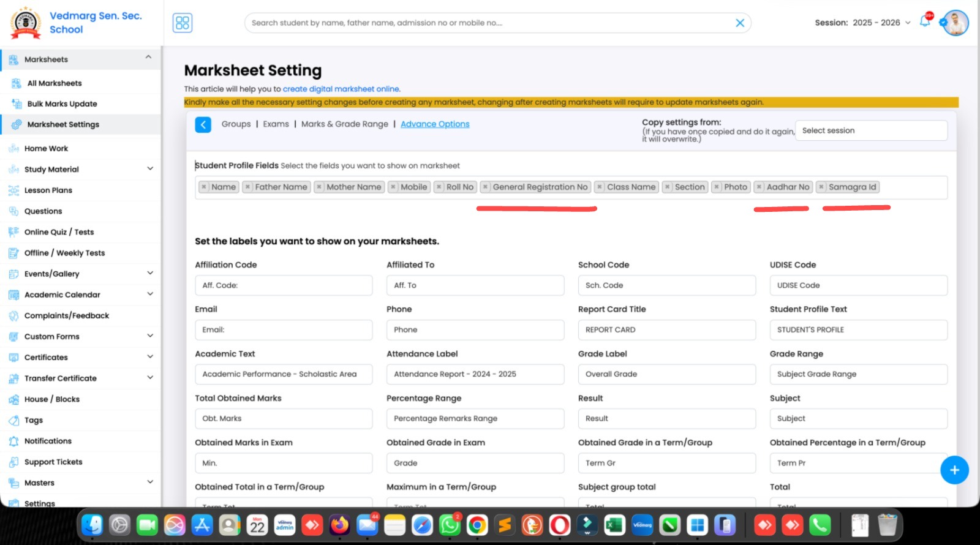Open the Advance Options tab
The image size is (980, 545).
pyautogui.click(x=435, y=124)
